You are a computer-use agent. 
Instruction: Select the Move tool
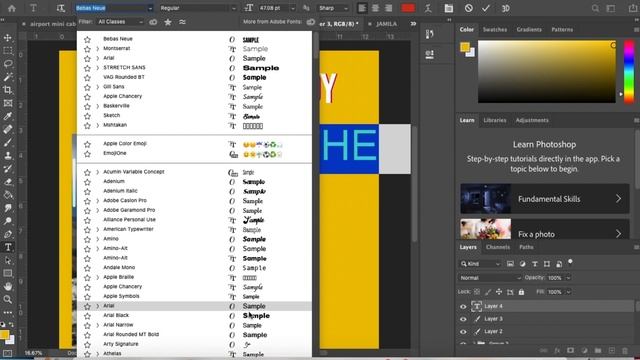click(x=8, y=38)
